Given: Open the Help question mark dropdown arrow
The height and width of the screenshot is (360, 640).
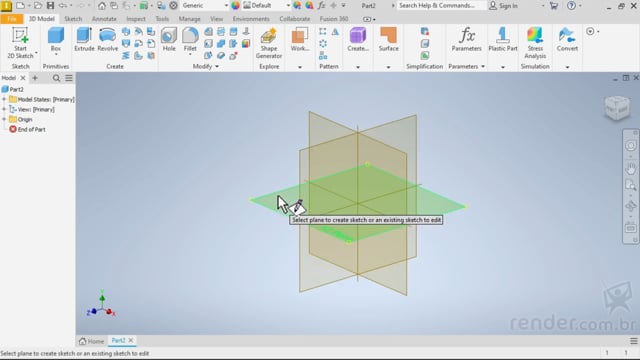Looking at the screenshot, I should pyautogui.click(x=580, y=6).
